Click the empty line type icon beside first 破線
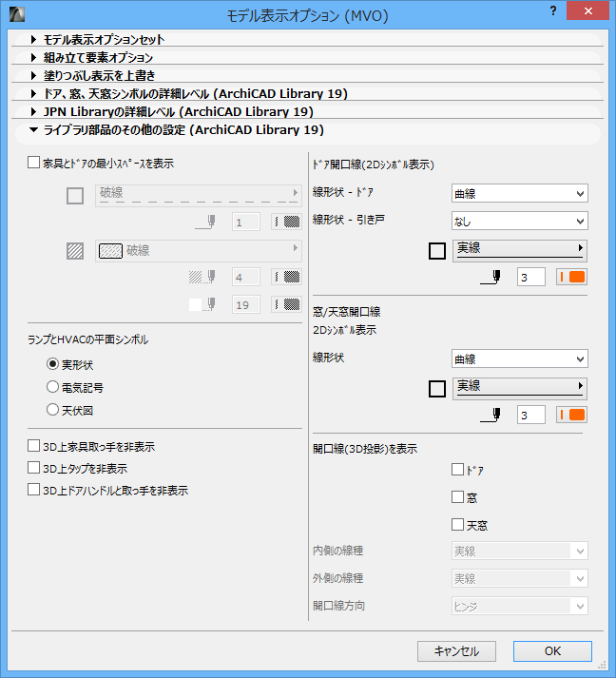 tap(75, 196)
